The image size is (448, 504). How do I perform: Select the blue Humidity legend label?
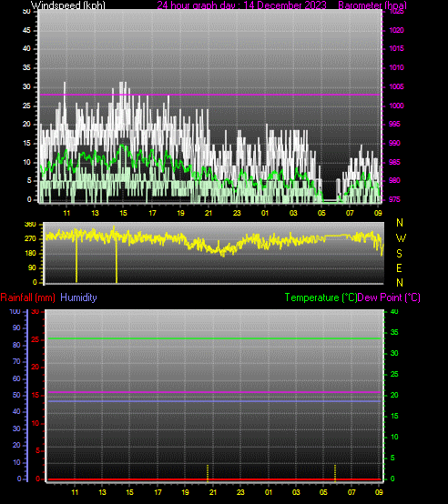(x=78, y=297)
